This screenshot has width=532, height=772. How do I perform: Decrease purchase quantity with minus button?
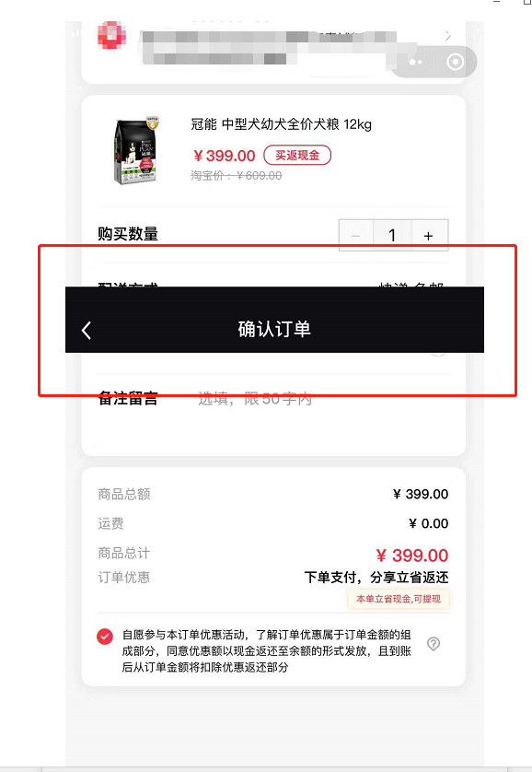point(356,235)
